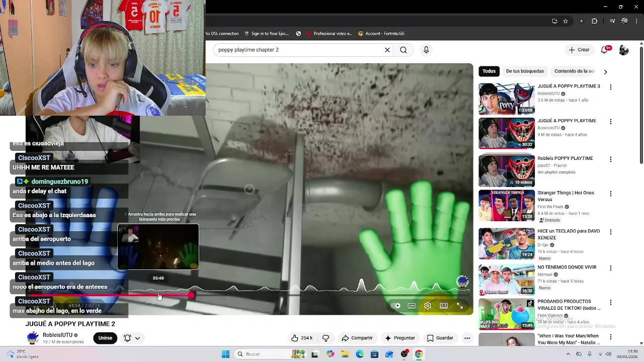Open the Copilot taskbar icon
The image size is (644, 362).
(330, 354)
